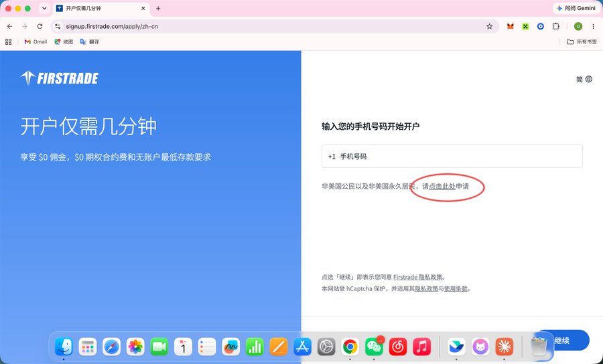Viewport: 603px width, 364px height.
Task: Open System Settings from the dock
Action: 326,347
